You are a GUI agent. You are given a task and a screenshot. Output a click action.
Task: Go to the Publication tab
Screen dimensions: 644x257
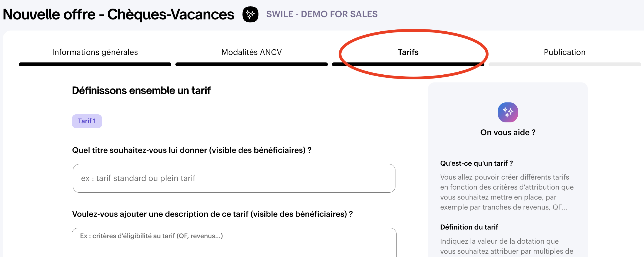(564, 52)
